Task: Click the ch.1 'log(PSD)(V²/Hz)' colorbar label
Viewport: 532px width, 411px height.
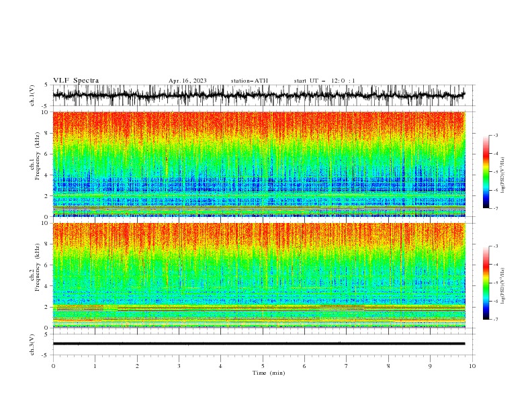Action: (502, 175)
